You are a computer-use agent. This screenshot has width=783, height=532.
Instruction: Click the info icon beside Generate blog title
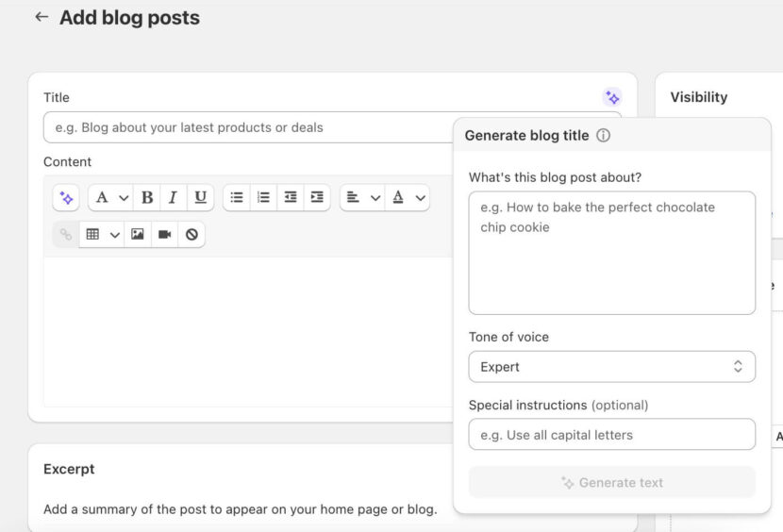pos(604,136)
